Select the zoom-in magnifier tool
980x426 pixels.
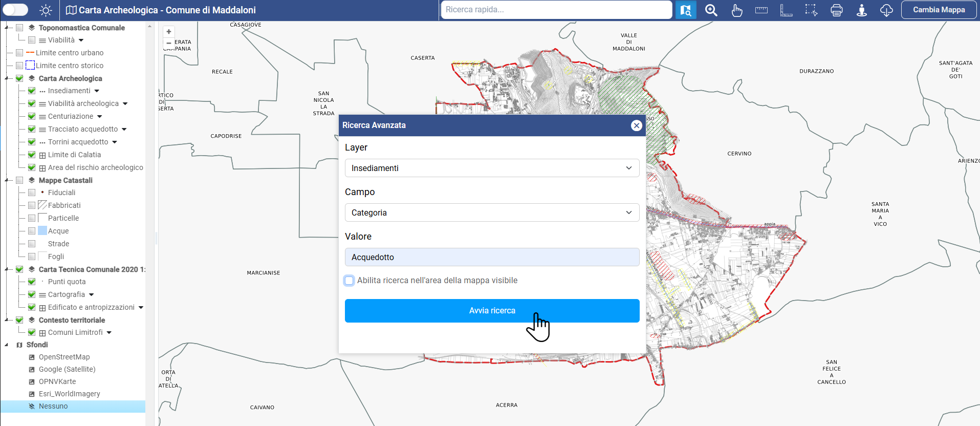tap(711, 10)
